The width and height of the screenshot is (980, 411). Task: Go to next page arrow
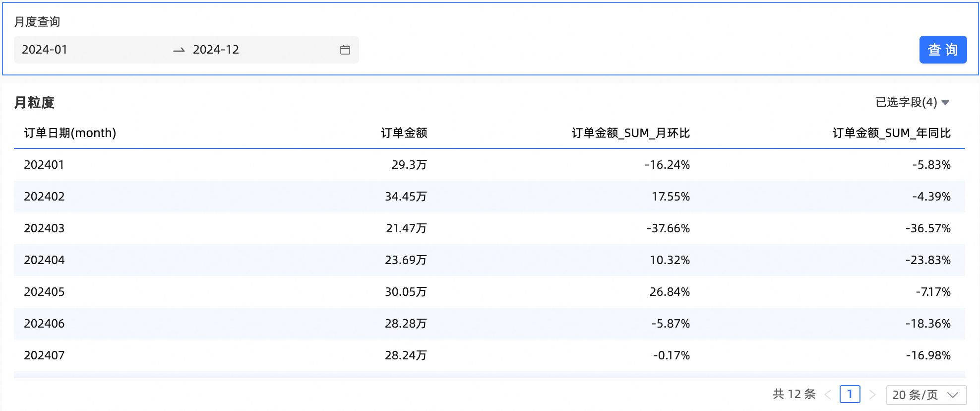(872, 395)
